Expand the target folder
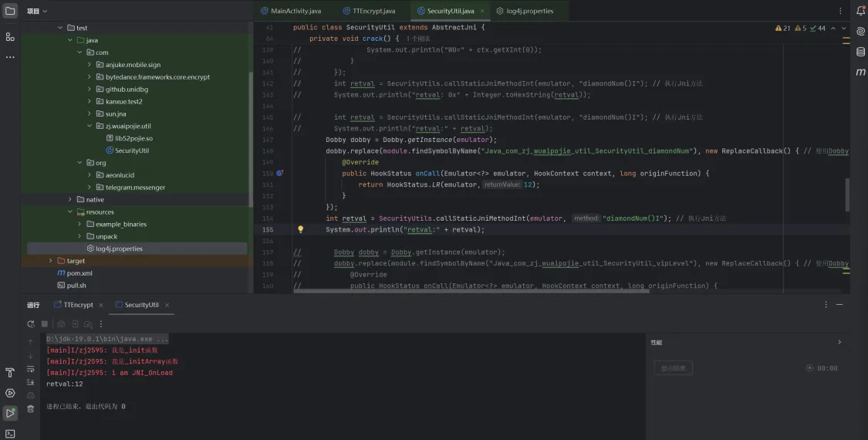This screenshot has height=440, width=868. click(51, 261)
